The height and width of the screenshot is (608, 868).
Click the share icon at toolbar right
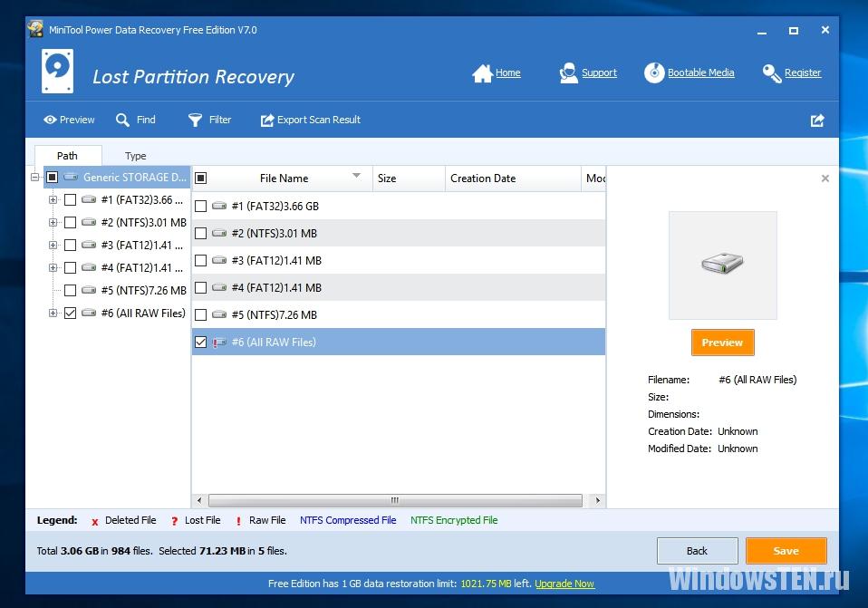tap(817, 121)
